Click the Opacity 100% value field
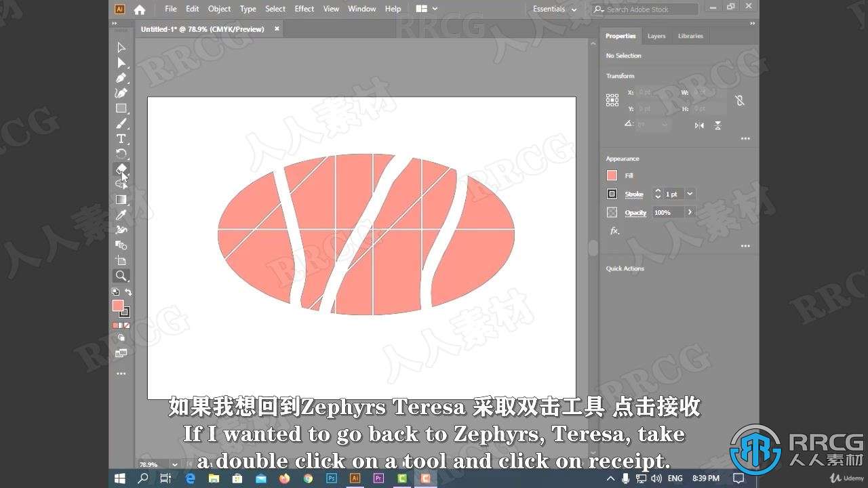Viewport: 868px width, 488px height. coord(669,212)
